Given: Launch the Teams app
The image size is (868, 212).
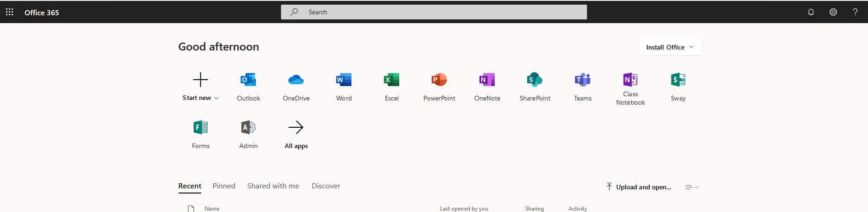Looking at the screenshot, I should point(583,87).
